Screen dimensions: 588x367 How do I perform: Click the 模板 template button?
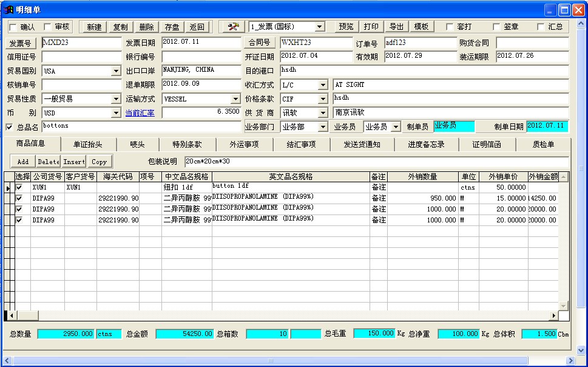(422, 27)
